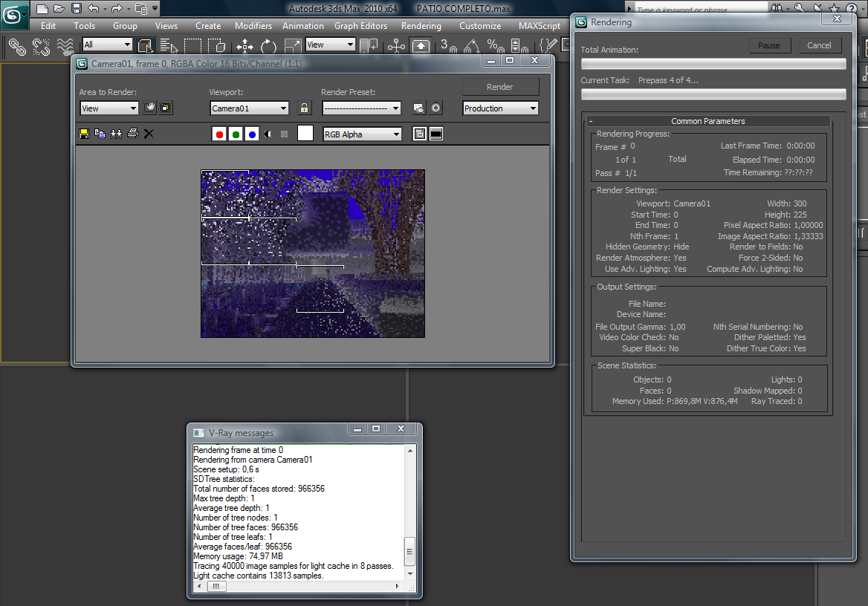This screenshot has width=868, height=606.
Task: Open the selection filter All dropdown
Action: [x=108, y=45]
